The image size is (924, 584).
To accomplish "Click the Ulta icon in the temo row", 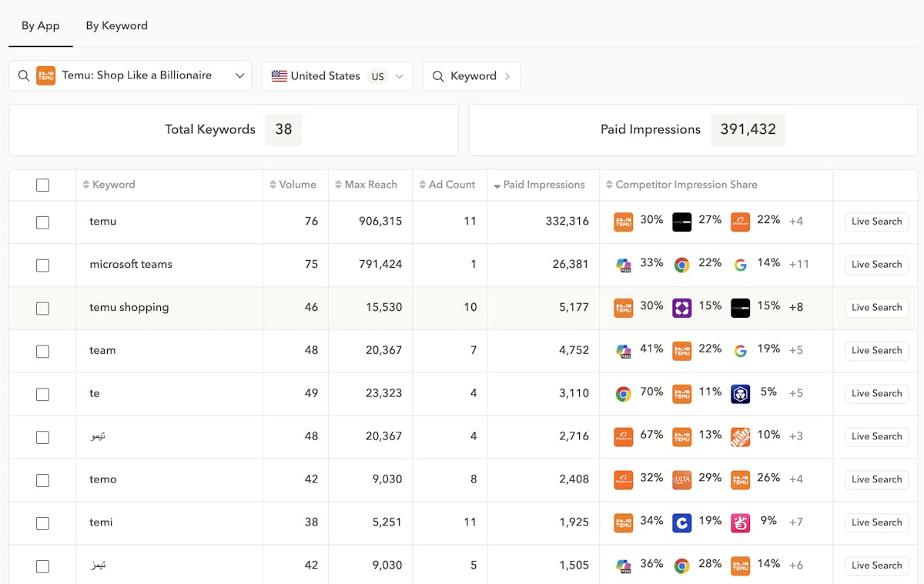I will pyautogui.click(x=681, y=479).
